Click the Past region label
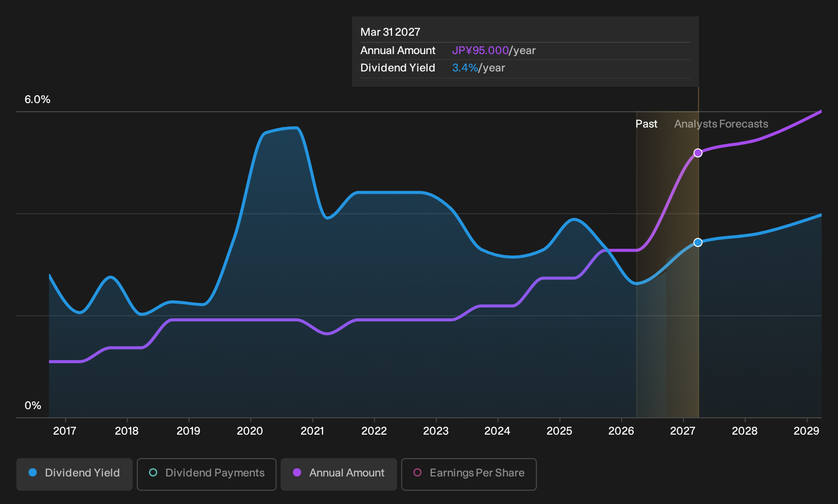838x504 pixels. coord(646,124)
